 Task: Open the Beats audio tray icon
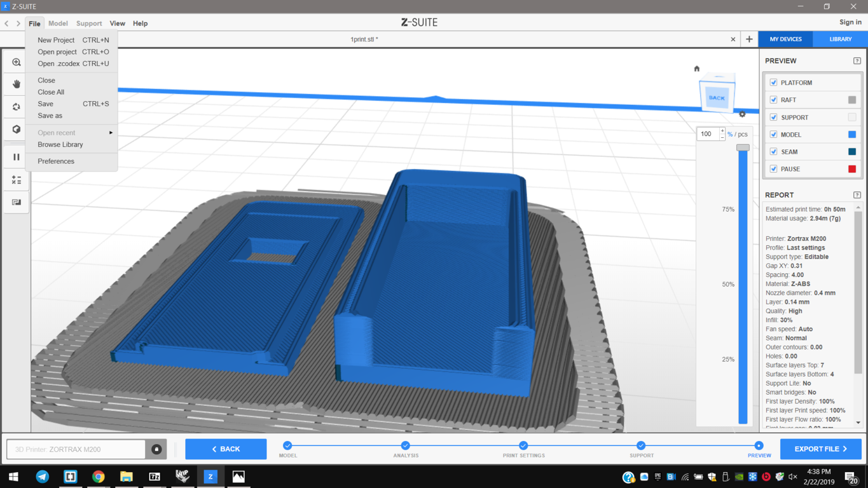tap(766, 477)
